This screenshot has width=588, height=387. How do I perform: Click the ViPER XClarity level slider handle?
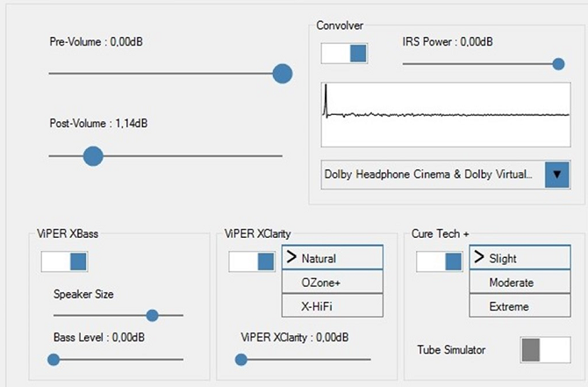coord(241,359)
